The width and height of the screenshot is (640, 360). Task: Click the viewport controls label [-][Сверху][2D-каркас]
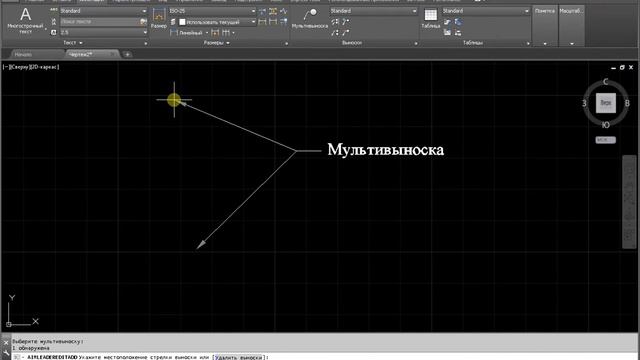click(31, 67)
